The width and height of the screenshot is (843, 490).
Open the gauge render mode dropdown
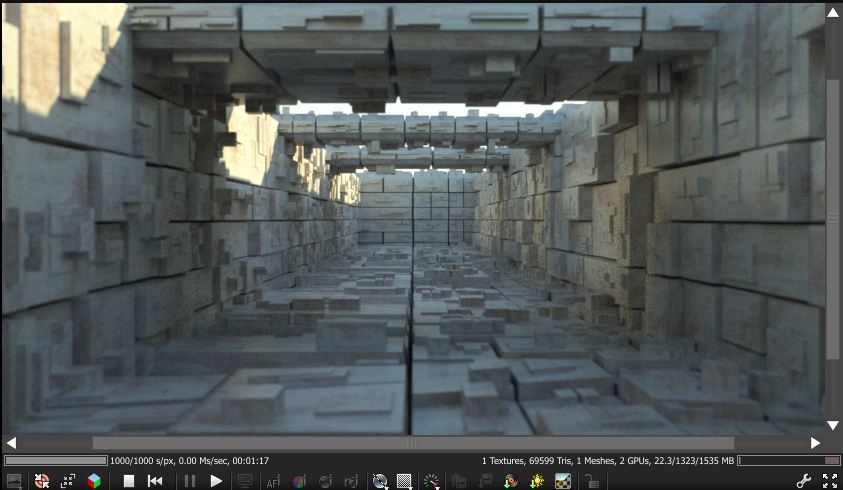click(432, 481)
